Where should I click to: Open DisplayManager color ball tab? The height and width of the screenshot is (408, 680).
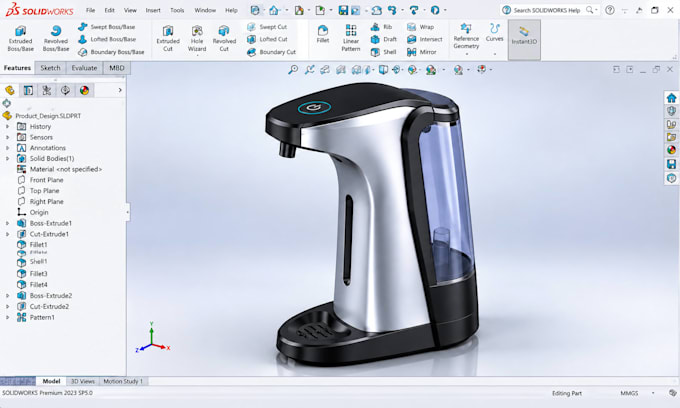click(84, 90)
